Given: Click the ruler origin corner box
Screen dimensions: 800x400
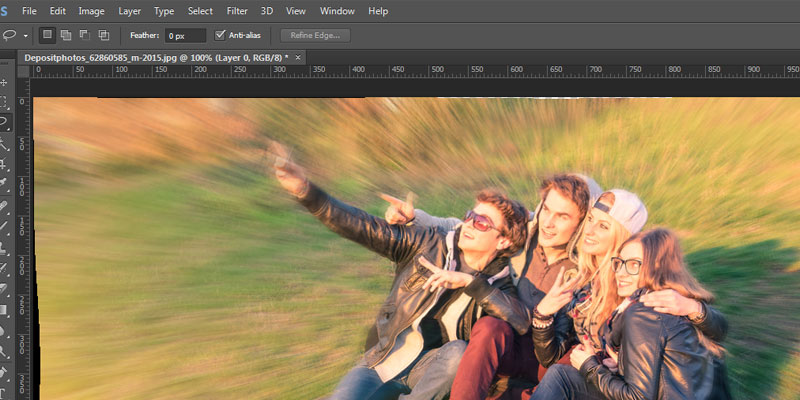Looking at the screenshot, I should point(23,71).
